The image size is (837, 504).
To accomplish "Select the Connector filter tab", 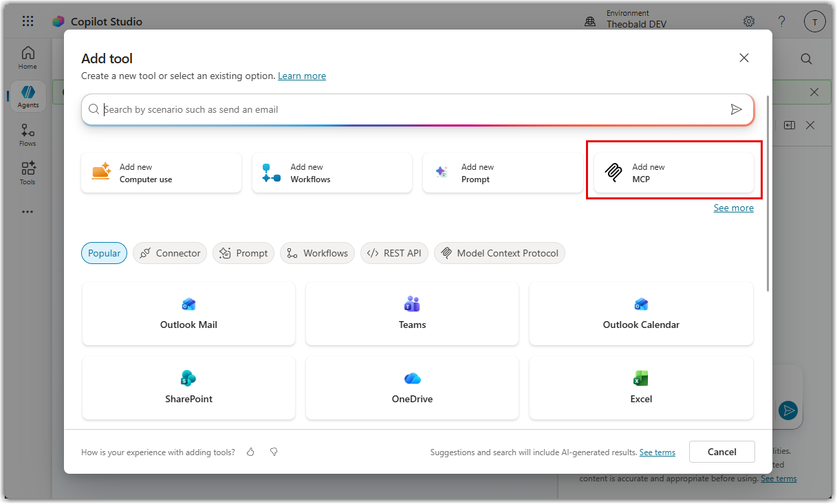I will click(x=170, y=253).
